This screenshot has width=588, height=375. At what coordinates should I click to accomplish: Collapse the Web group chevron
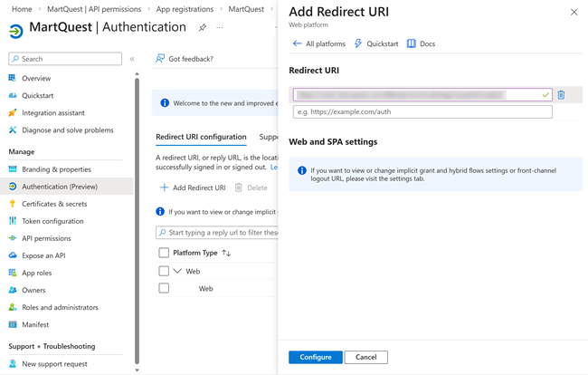pos(177,271)
